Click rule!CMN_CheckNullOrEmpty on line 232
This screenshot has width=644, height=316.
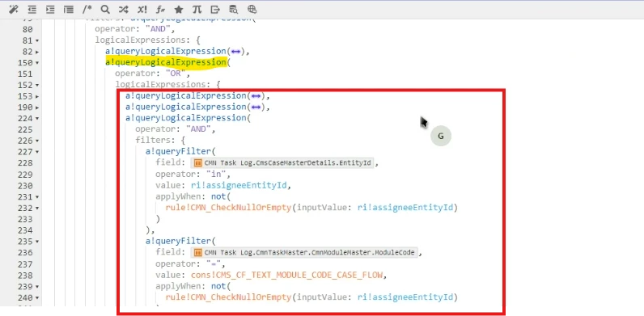(228, 207)
